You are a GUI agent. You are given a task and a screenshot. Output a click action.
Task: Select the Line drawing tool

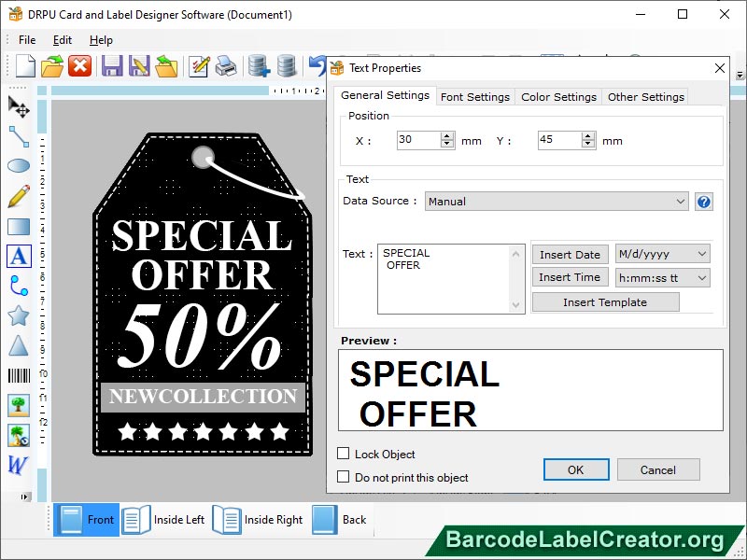click(x=19, y=136)
